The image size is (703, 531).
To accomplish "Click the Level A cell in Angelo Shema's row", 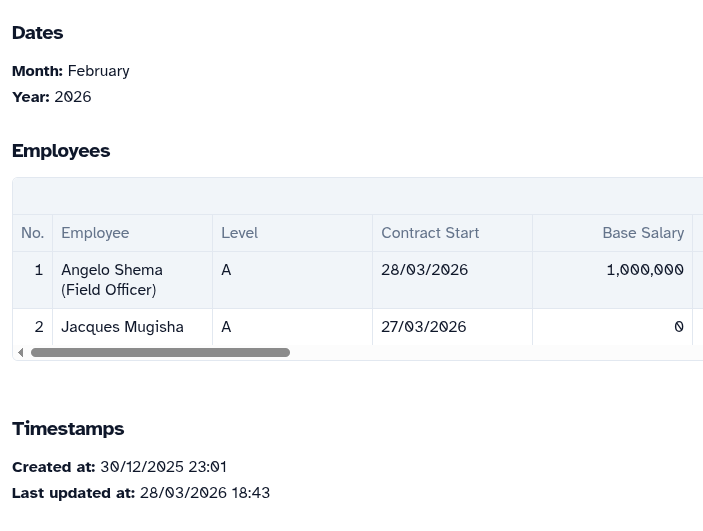I will tap(226, 270).
